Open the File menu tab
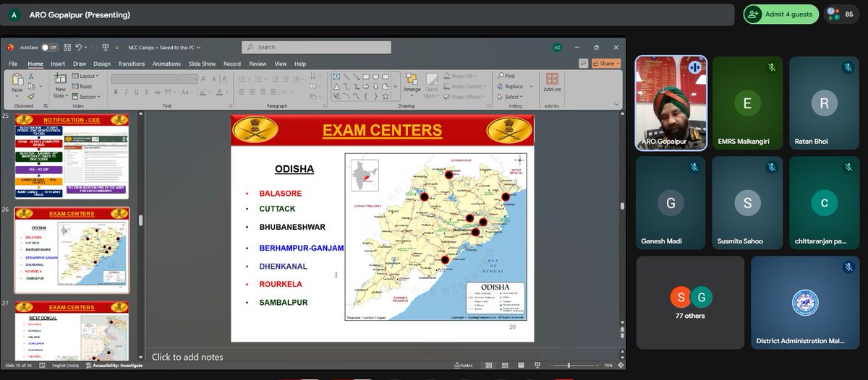The height and width of the screenshot is (380, 868). pyautogui.click(x=13, y=64)
